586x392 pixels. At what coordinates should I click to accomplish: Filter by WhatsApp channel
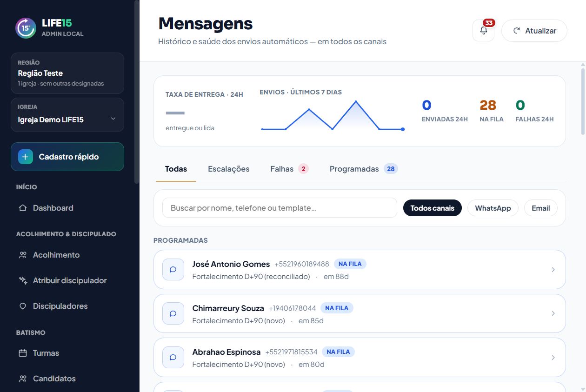coord(493,208)
